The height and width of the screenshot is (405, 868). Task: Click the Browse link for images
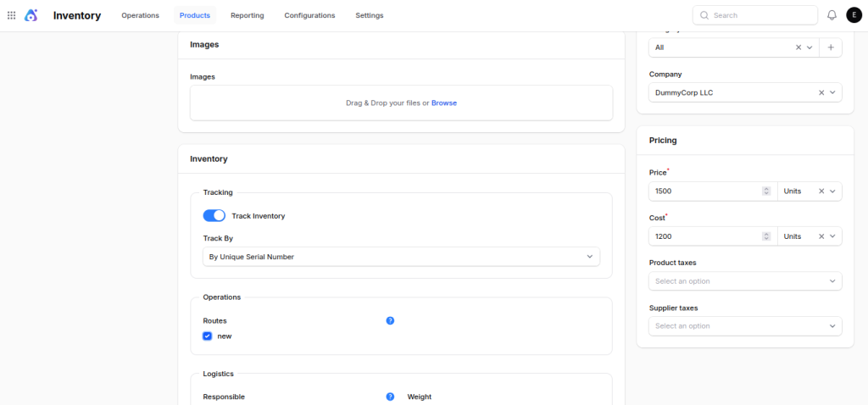click(444, 103)
